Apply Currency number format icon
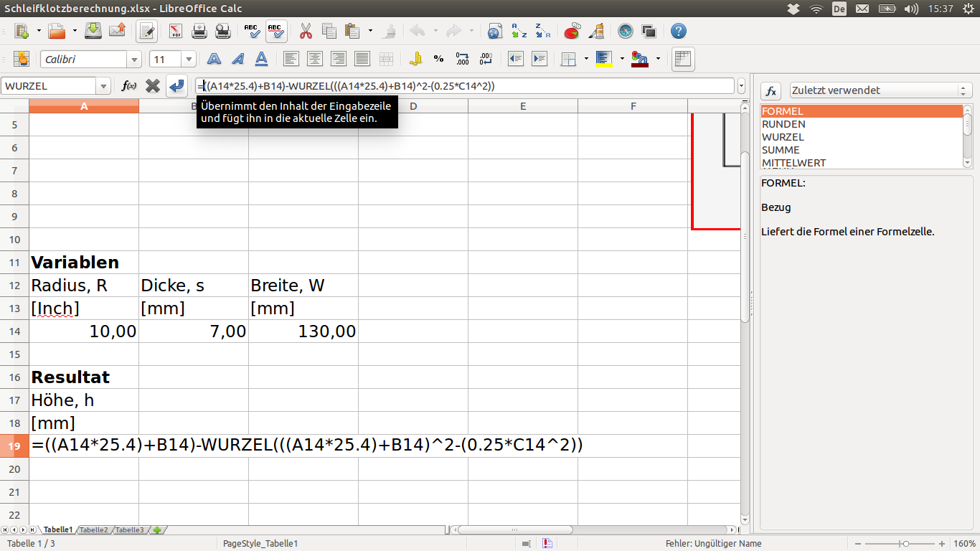The image size is (980, 551). coord(415,59)
